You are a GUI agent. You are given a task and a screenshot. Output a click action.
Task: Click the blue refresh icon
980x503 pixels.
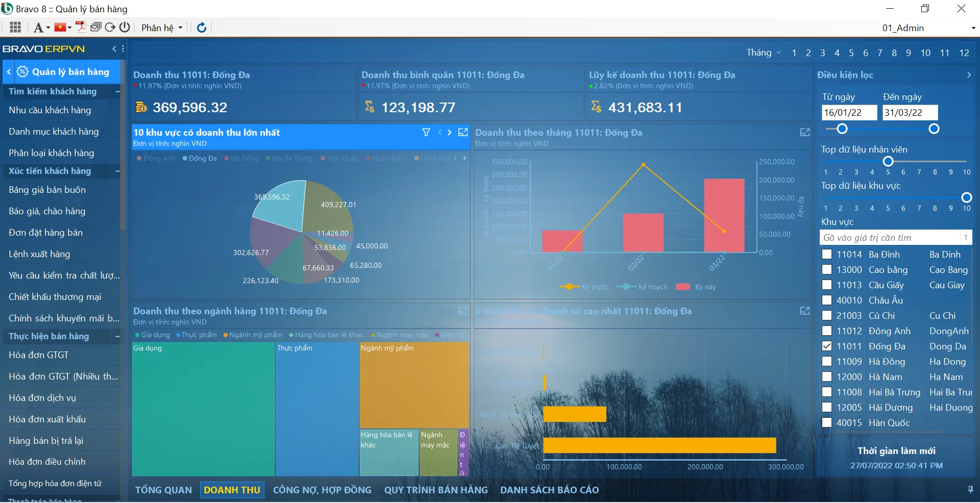coord(202,28)
